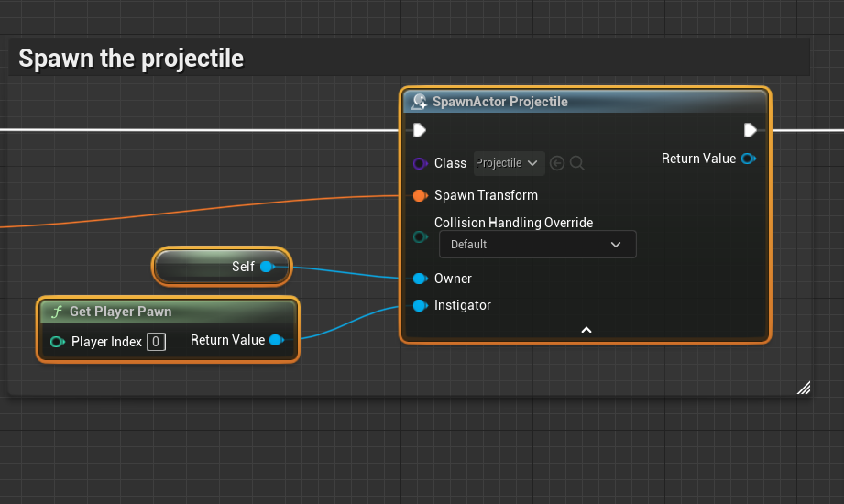This screenshot has width=844, height=504.
Task: Click the Player Index input pin
Action: tap(57, 342)
